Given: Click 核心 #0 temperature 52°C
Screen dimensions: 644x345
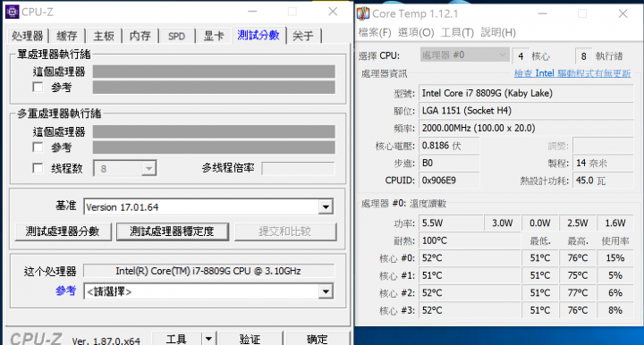Looking at the screenshot, I should [x=432, y=258].
